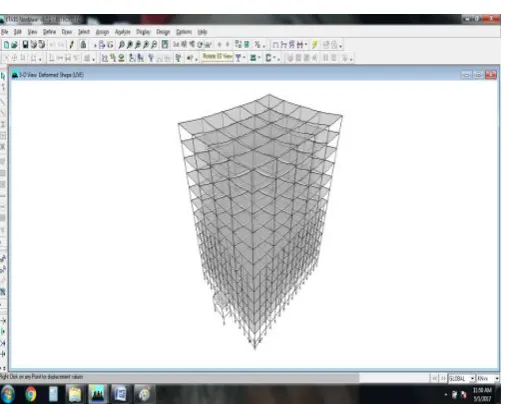Click the New Model icon in toolbar

click(x=6, y=45)
